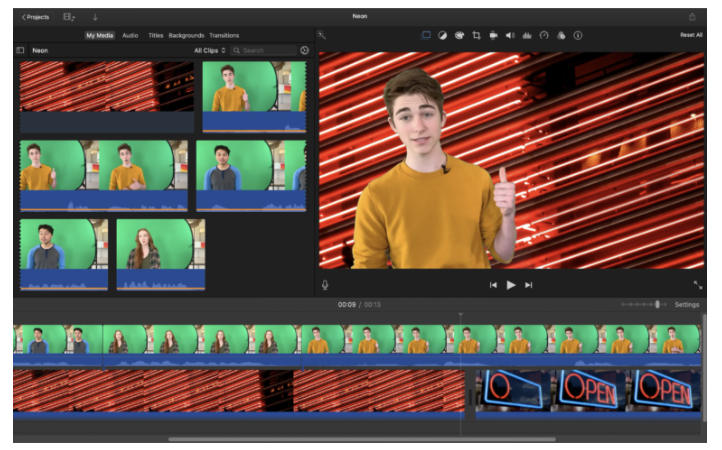Toggle the libraries sidebar visibility
Viewport: 722px width, 450px height.
pos(20,50)
